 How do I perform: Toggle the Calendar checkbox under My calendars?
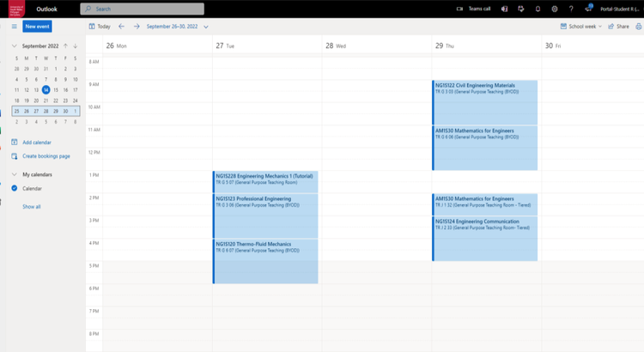(15, 188)
